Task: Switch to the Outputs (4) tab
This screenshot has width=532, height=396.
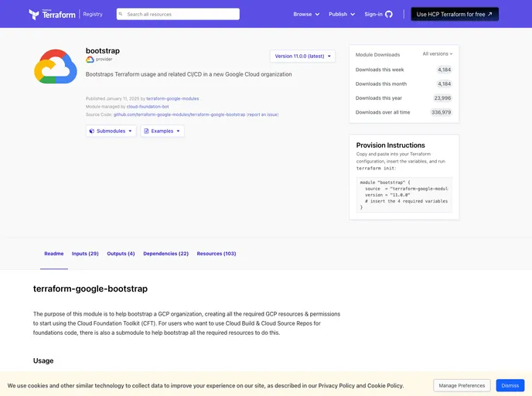Action: [121, 254]
